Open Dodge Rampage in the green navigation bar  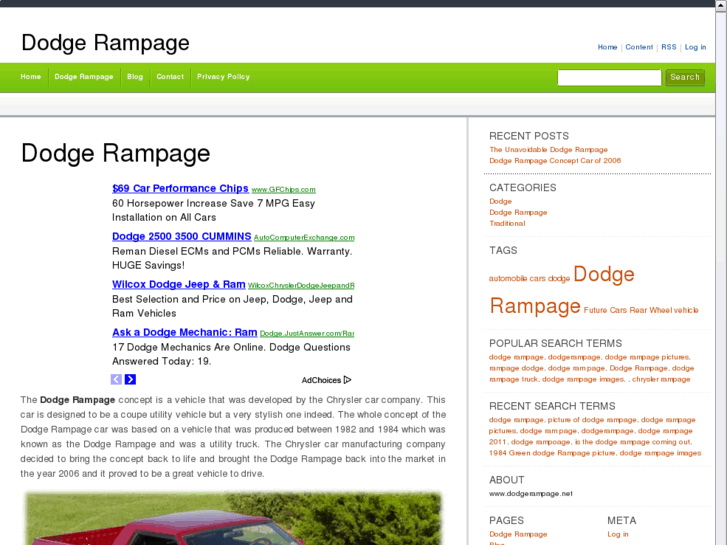(84, 77)
